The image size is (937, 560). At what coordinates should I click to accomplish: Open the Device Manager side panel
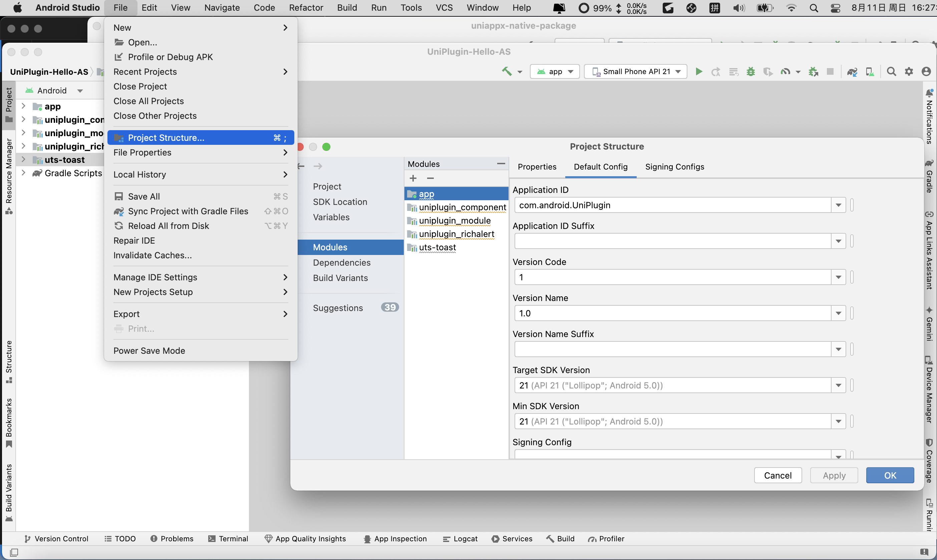click(929, 389)
